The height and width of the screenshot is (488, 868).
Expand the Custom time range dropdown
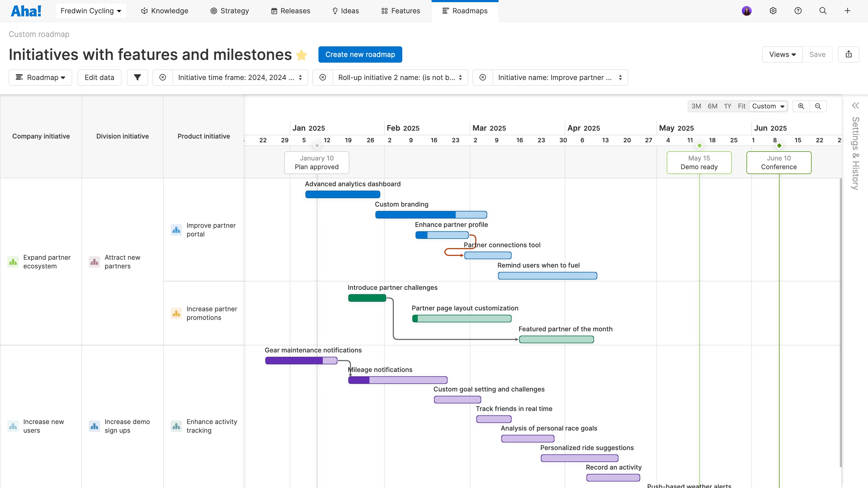coord(768,106)
